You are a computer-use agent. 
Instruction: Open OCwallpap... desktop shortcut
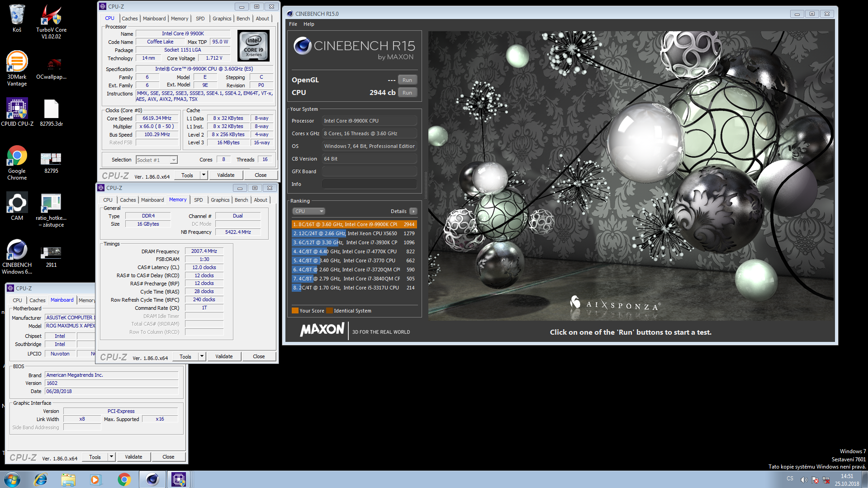[x=51, y=68]
